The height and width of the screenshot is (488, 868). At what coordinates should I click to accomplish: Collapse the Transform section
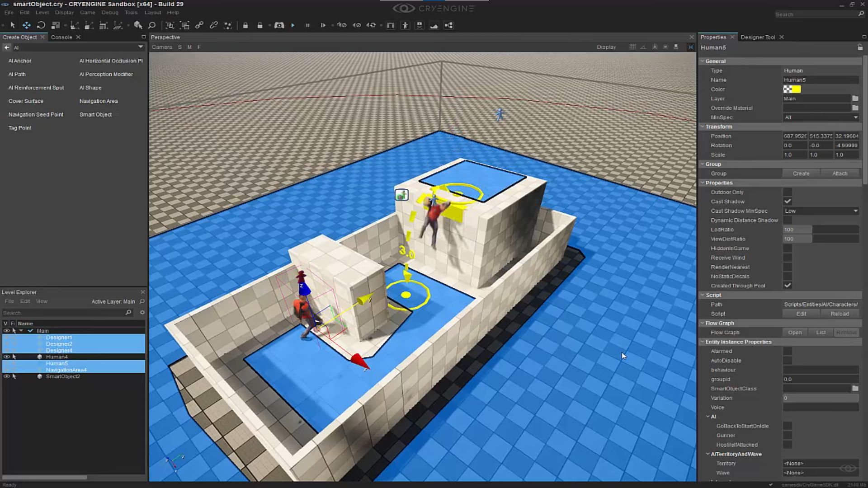tap(703, 127)
